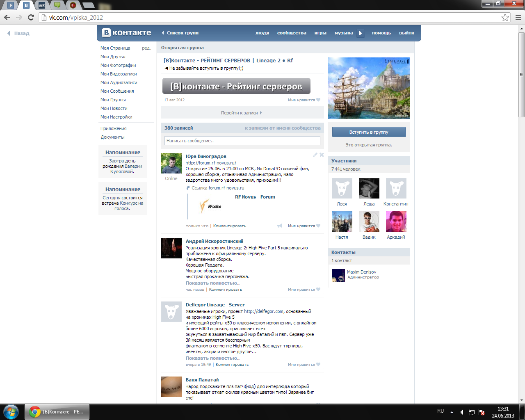Comment on Юра Виноградов's post

[x=230, y=226]
